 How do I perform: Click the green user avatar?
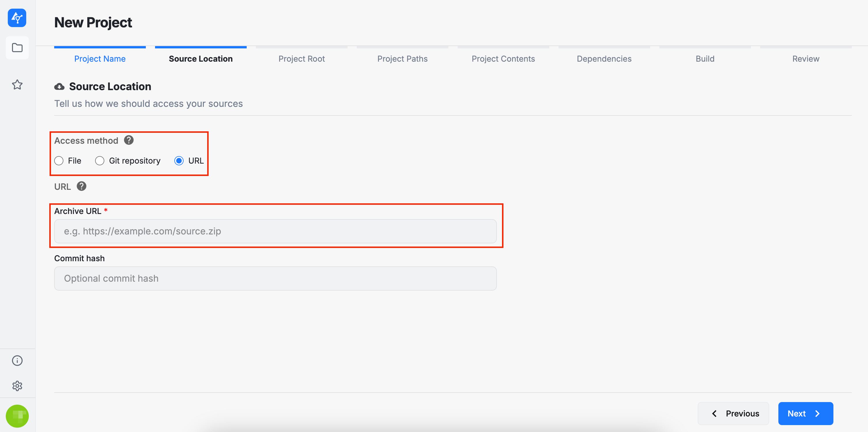[x=17, y=416]
